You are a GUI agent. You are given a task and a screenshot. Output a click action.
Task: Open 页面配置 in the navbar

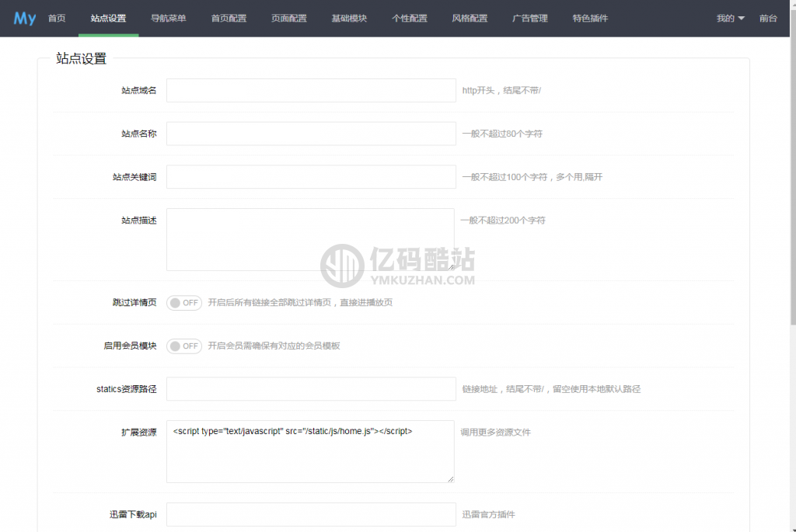pos(289,19)
